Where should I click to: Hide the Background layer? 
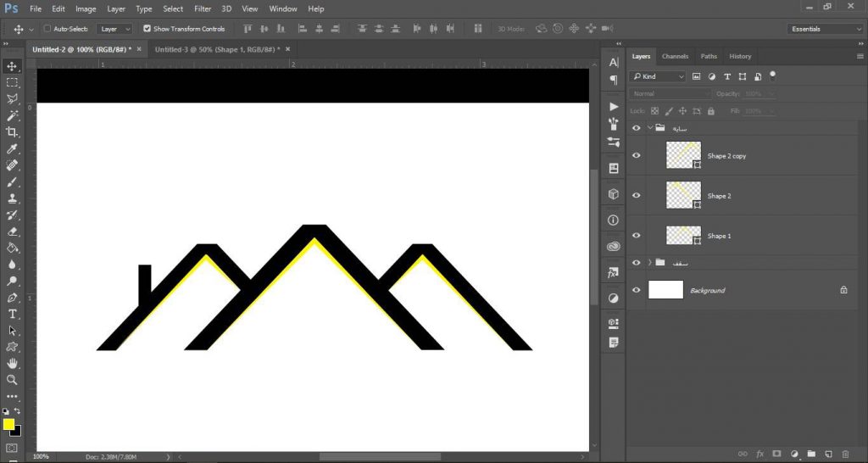[637, 290]
